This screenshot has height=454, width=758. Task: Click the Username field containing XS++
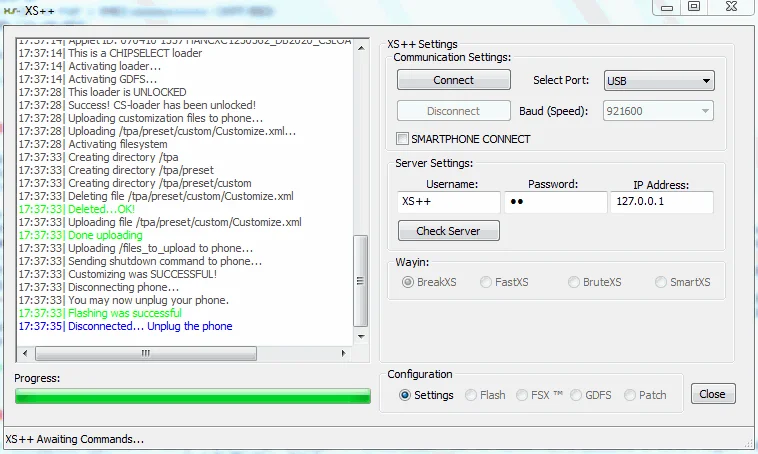click(x=449, y=202)
